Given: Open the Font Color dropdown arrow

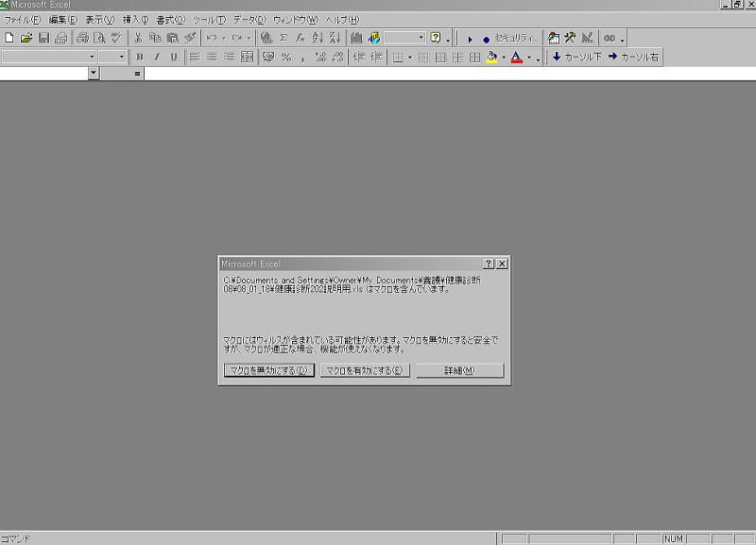Looking at the screenshot, I should tap(529, 57).
